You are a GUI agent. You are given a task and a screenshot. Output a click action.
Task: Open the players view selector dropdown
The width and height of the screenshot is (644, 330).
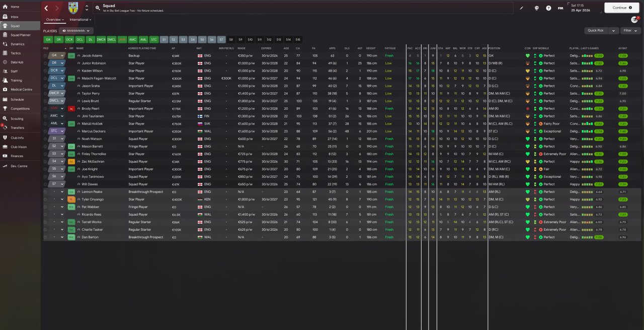pyautogui.click(x=76, y=31)
